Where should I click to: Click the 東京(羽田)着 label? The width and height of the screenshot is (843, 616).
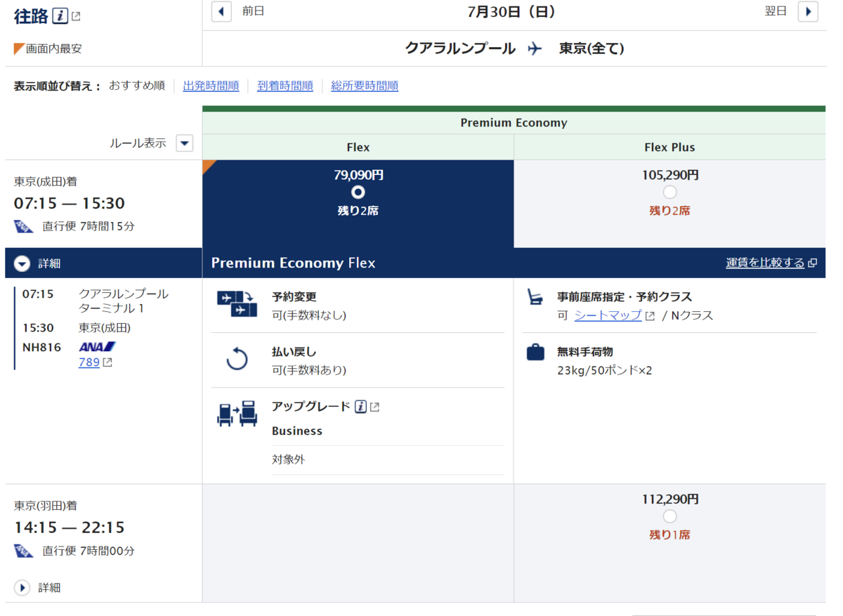coord(46,506)
